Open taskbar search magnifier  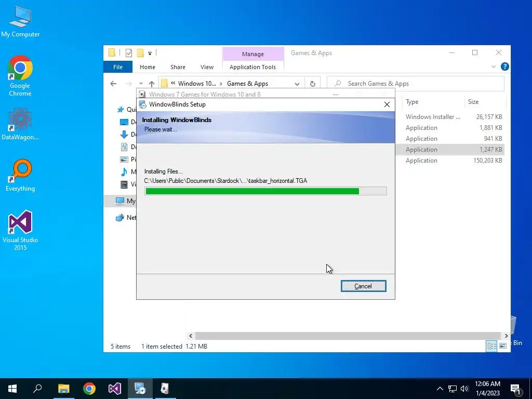point(37,389)
